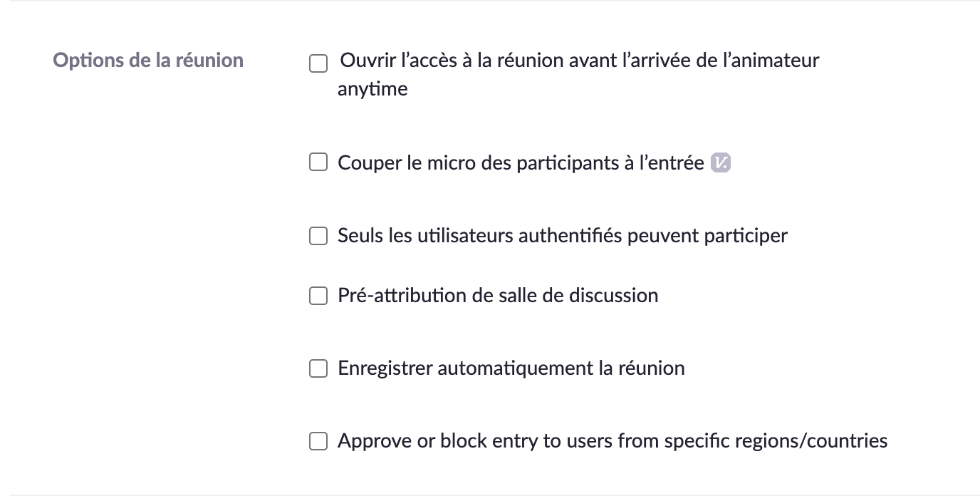Click the Enregistrer automatiquement la réunion label text
980x496 pixels.
click(x=511, y=368)
